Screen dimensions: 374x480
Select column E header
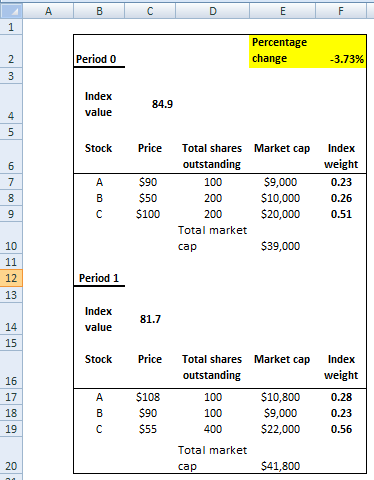tap(283, 11)
